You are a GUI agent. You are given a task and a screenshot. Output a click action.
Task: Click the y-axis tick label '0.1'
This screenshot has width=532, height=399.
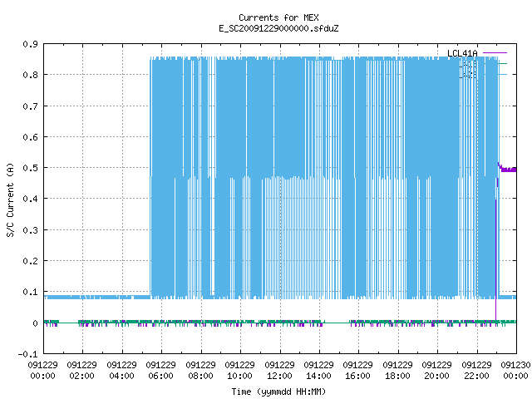[30, 292]
